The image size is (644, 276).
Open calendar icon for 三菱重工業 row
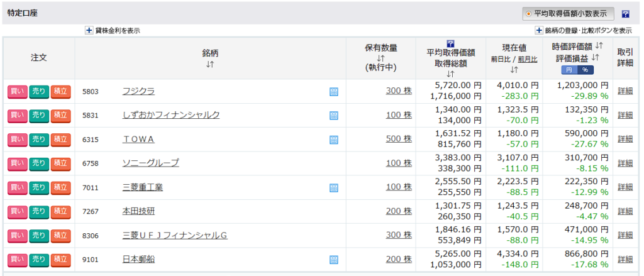click(x=334, y=188)
